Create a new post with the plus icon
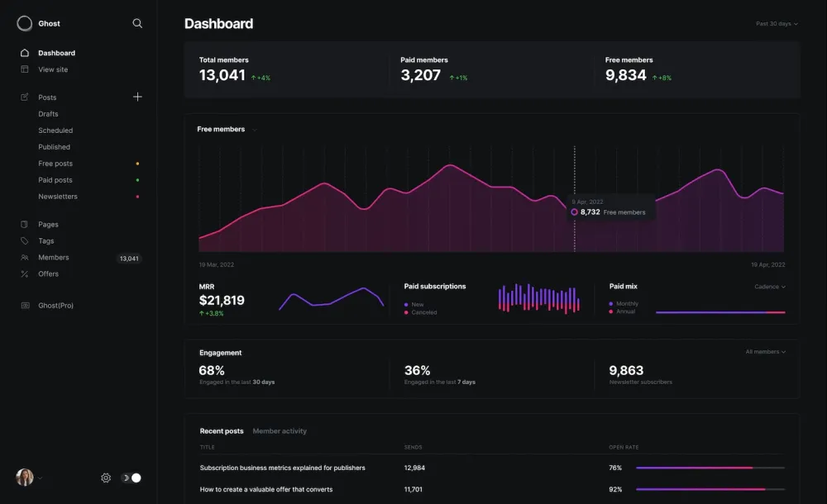 137,97
